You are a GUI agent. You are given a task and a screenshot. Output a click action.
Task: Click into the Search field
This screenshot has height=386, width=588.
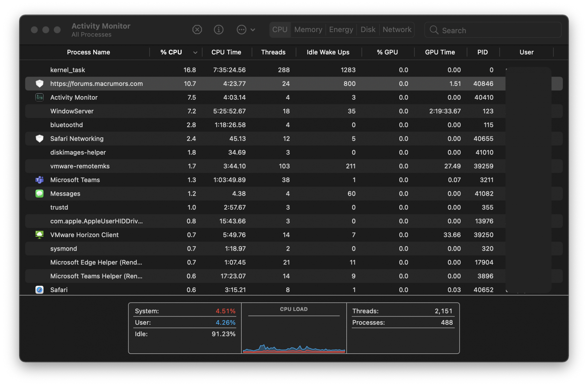(497, 30)
